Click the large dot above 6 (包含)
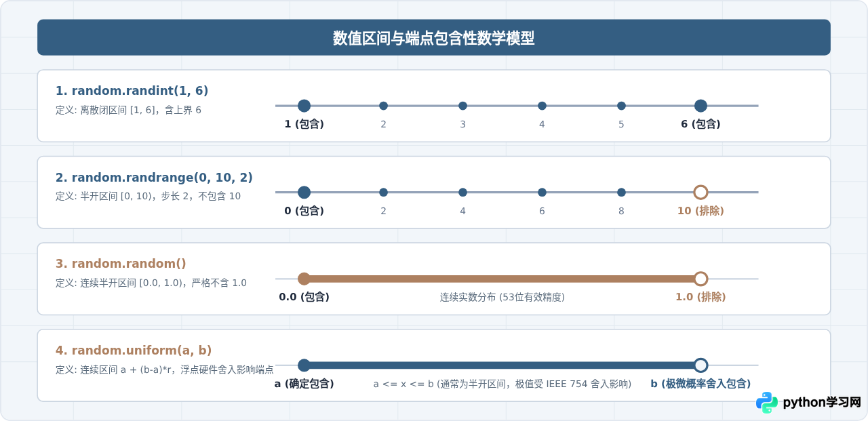Screen dimensions: 868x421 click(x=701, y=106)
